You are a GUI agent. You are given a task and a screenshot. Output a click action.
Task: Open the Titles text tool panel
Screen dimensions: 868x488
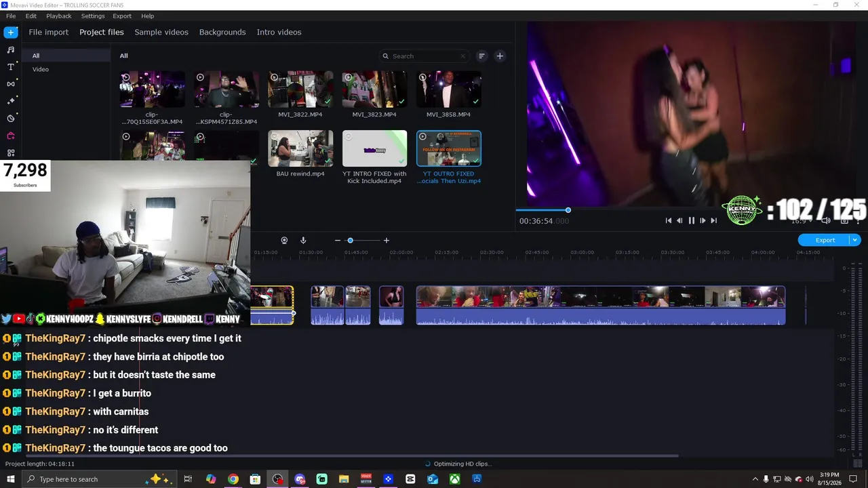[11, 67]
